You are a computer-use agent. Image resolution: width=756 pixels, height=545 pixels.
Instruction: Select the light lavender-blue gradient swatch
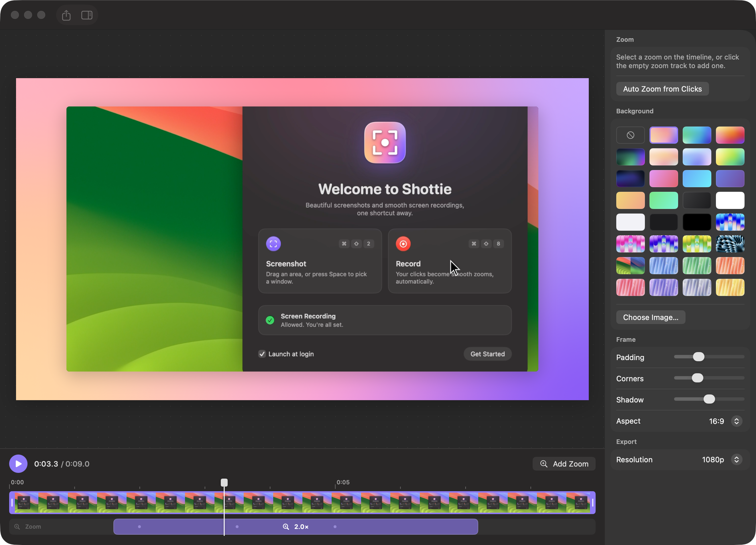point(697,157)
